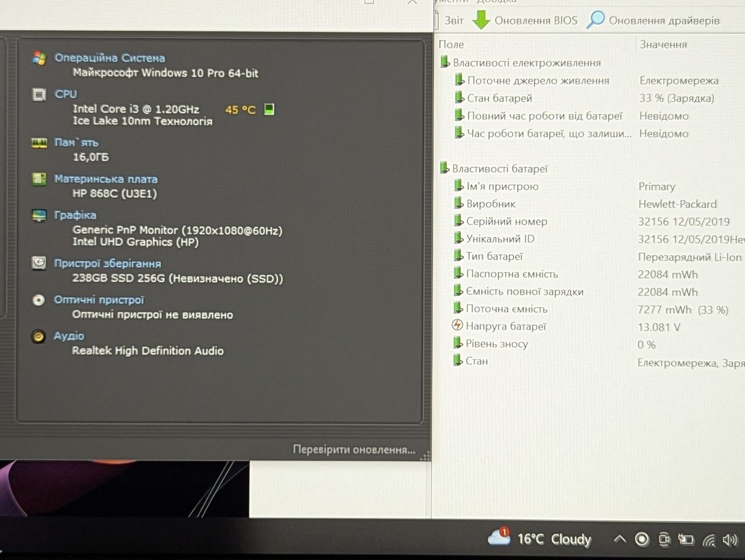Click the Оновлення BIOS toolbar button
745x560 pixels.
click(524, 20)
